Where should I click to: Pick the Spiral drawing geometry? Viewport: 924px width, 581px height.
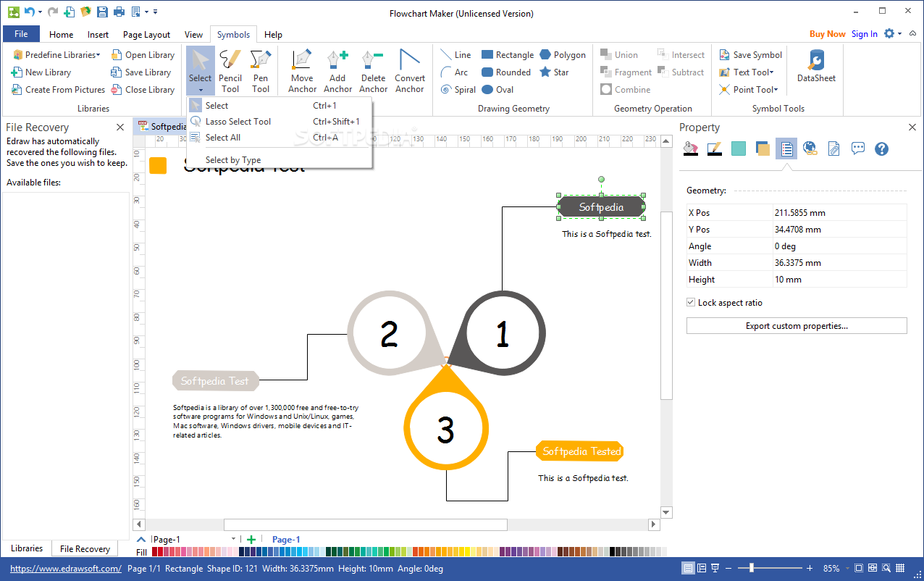[x=458, y=90]
